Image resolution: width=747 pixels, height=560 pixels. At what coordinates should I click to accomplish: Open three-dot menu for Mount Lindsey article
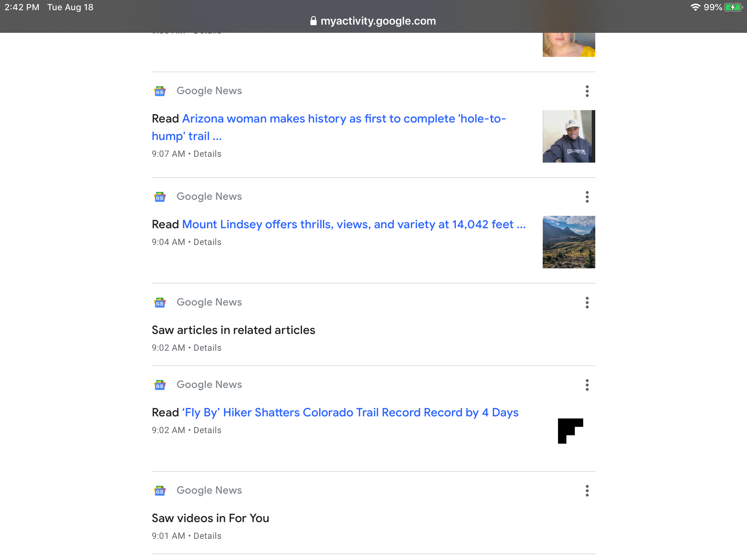587,197
